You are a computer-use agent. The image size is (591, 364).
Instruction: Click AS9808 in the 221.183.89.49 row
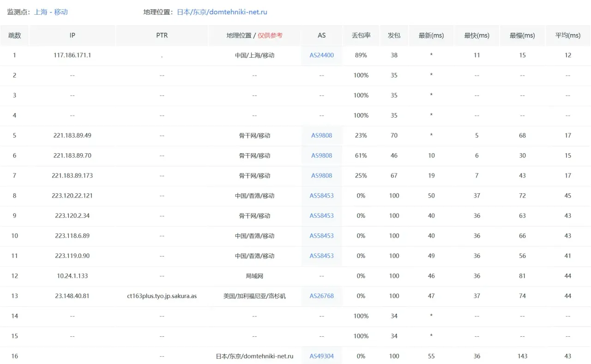click(322, 136)
